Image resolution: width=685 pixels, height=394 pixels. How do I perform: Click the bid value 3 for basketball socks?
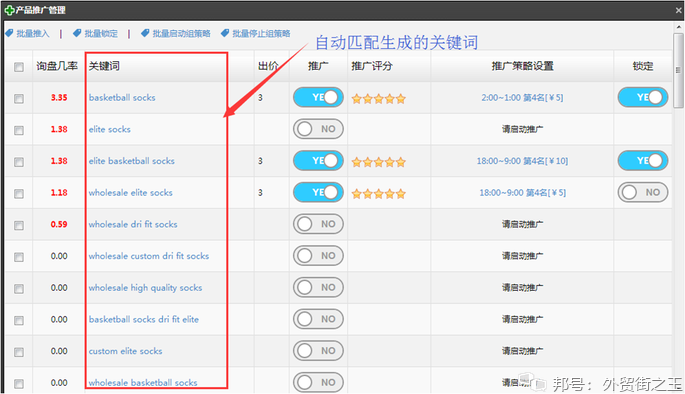[x=260, y=98]
